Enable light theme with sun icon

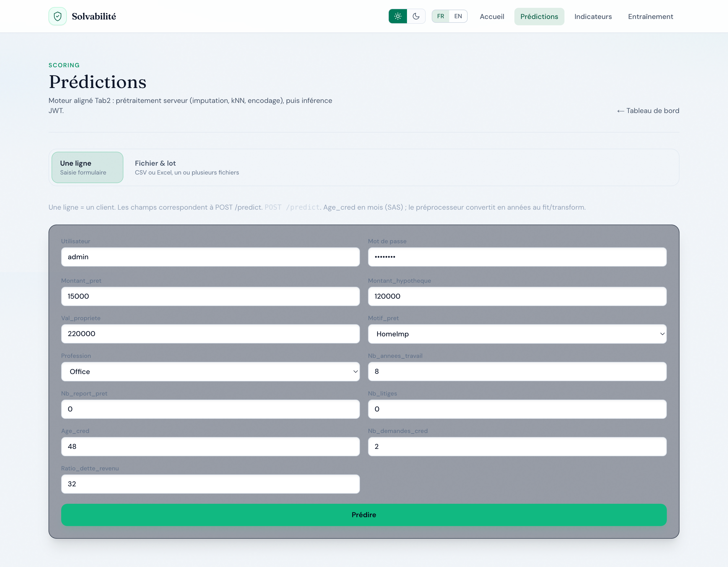[398, 16]
